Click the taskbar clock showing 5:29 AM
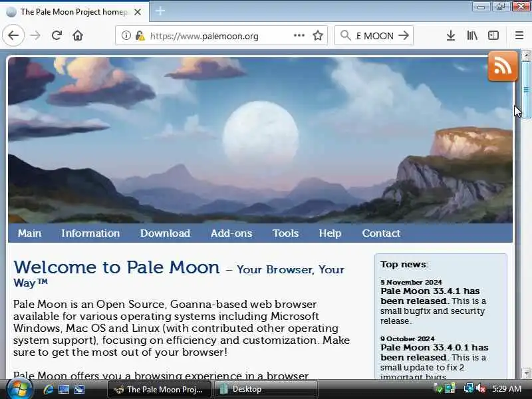Viewport: 532px width, 399px height. tap(507, 389)
